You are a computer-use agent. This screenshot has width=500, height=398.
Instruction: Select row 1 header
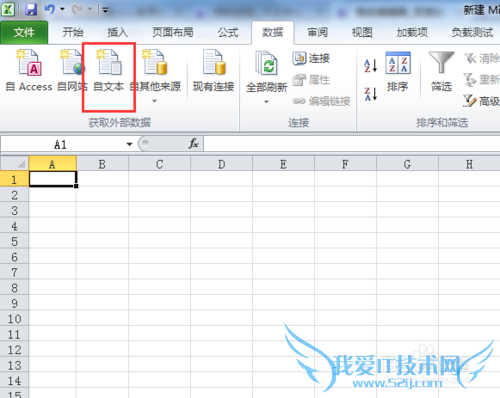14,179
